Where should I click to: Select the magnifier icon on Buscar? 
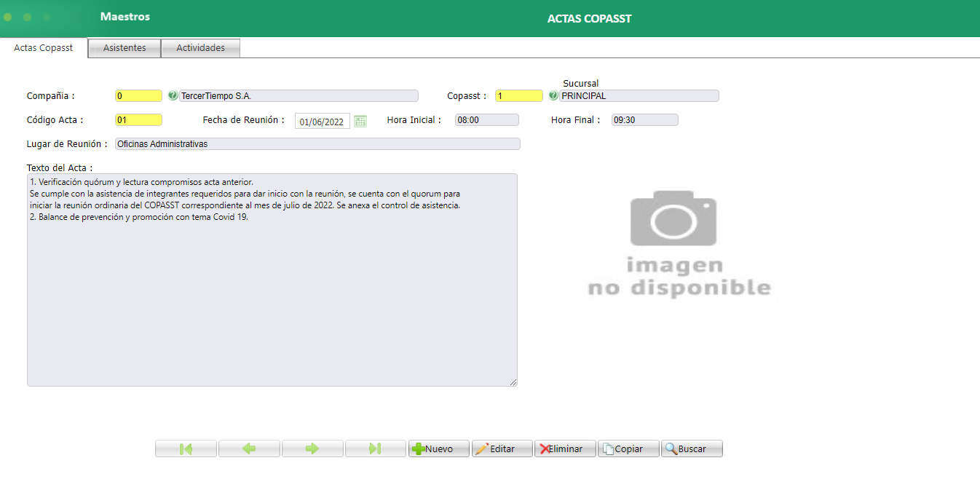pyautogui.click(x=671, y=448)
